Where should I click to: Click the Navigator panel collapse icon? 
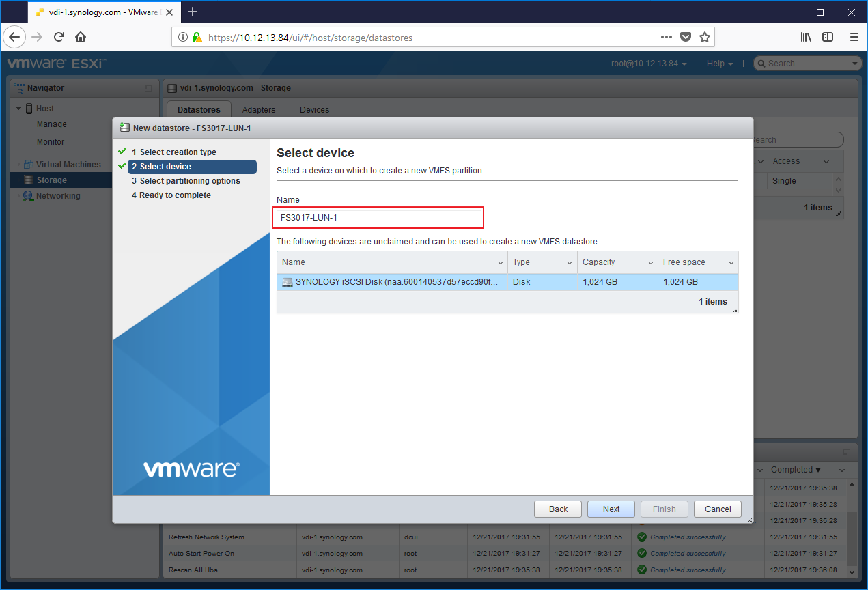coord(148,88)
